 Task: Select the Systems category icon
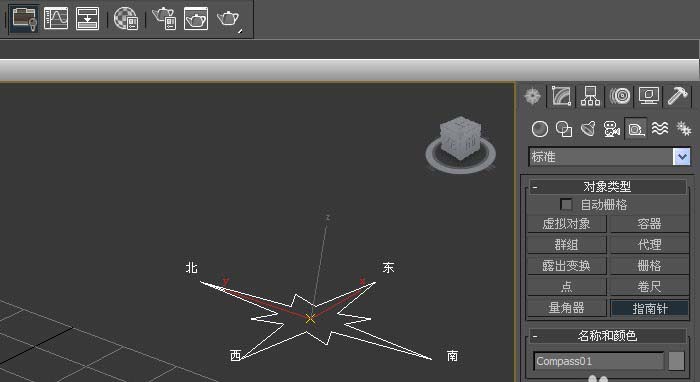point(683,129)
